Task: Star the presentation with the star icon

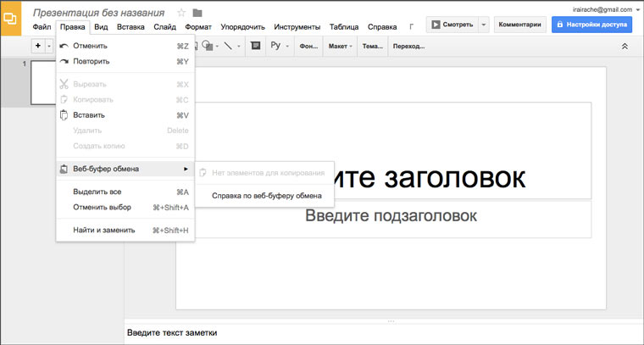Action: point(180,13)
